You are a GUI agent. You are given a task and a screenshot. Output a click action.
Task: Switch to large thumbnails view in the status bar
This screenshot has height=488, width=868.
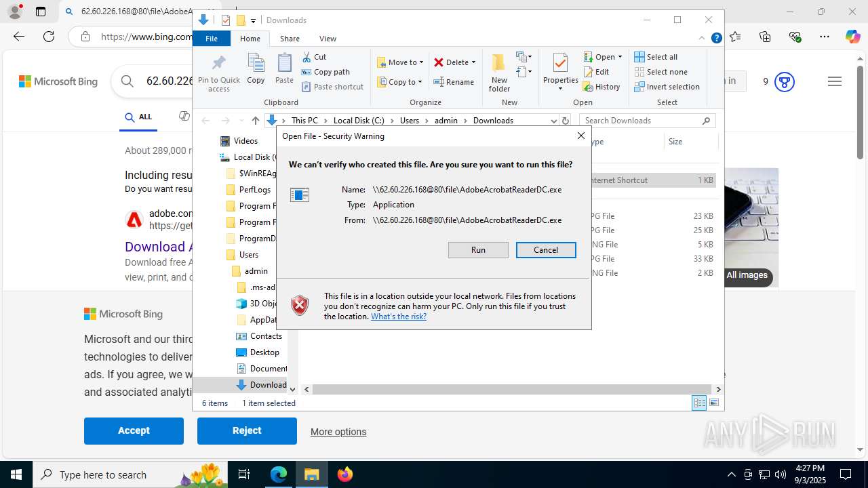click(x=714, y=403)
